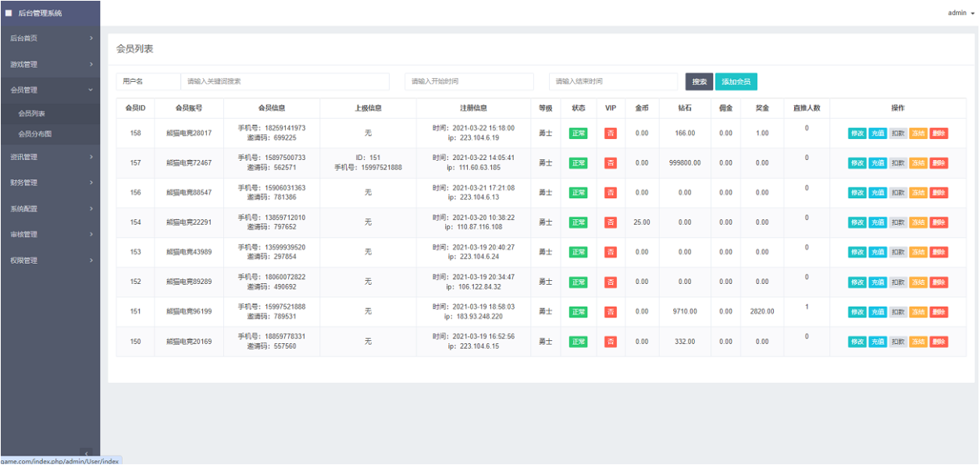Click the start time input field
This screenshot has height=465, width=980.
click(x=469, y=82)
